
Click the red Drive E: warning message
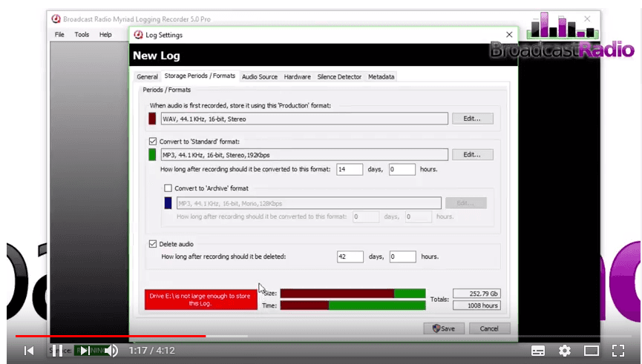click(x=200, y=300)
